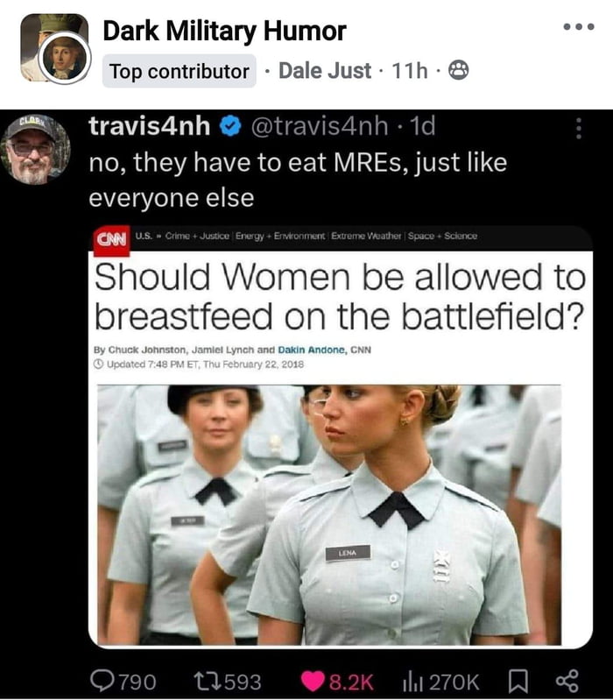
Task: Click the reply speech bubble icon
Action: 102,681
